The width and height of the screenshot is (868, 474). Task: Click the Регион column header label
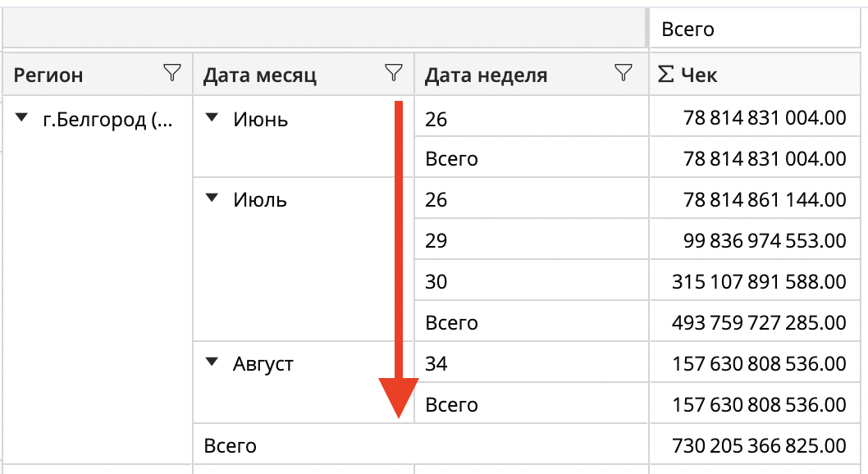click(x=49, y=75)
